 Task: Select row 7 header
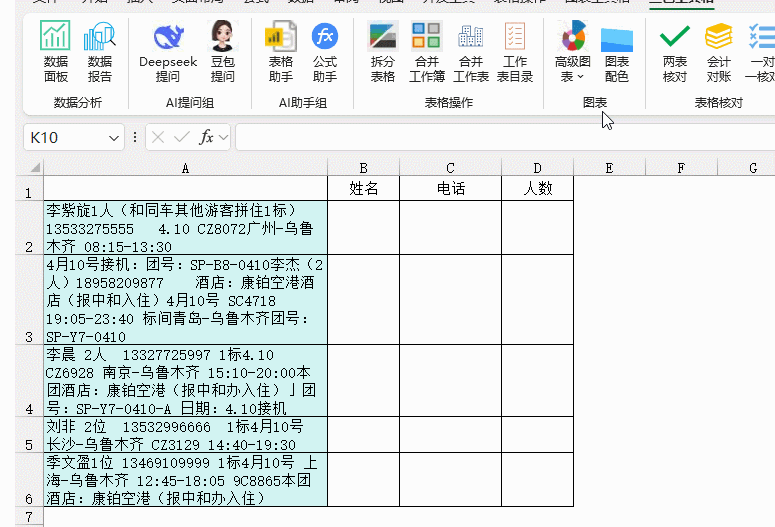(x=29, y=517)
